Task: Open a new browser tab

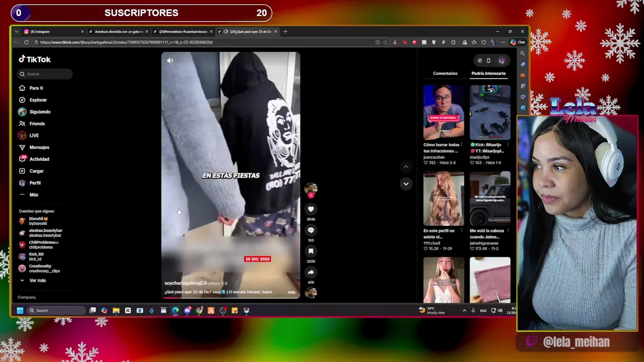Action: tap(285, 32)
